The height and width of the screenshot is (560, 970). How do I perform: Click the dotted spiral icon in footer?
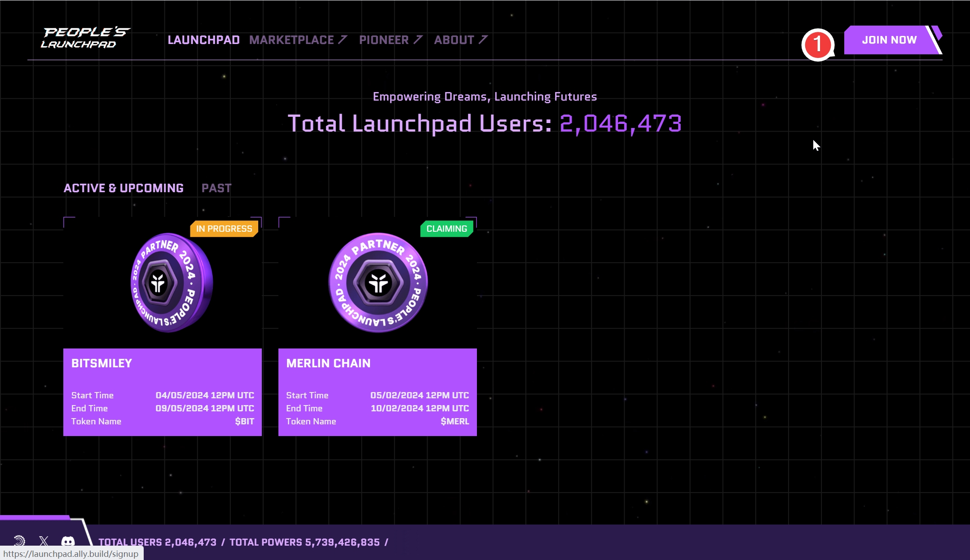point(19,541)
